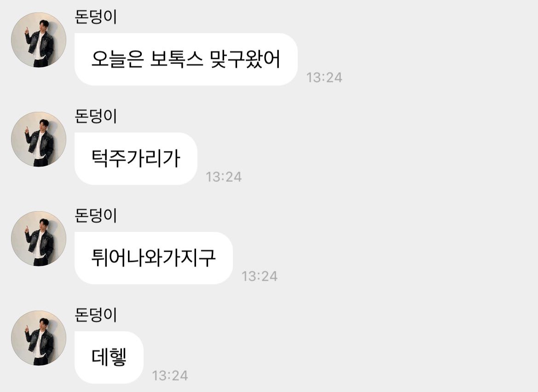Image resolution: width=538 pixels, height=392 pixels.
Task: Click the last character '구' of '튀어나와가지구'
Action: [x=207, y=258]
